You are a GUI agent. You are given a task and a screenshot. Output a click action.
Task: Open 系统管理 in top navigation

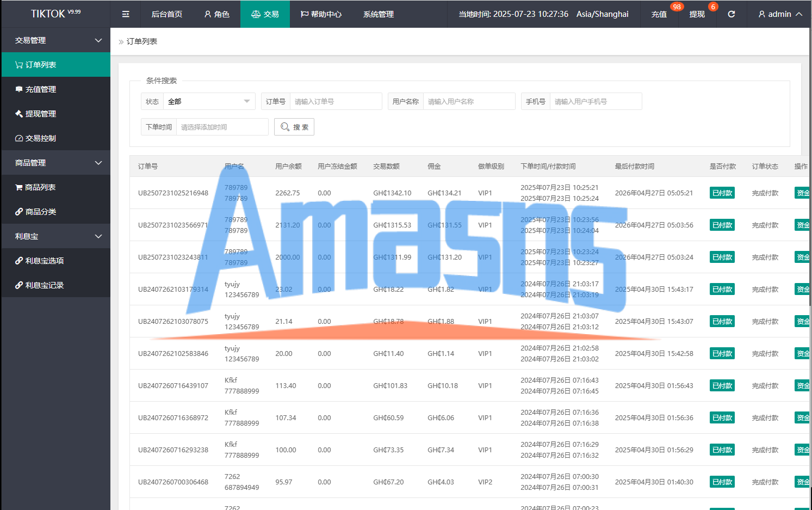pos(379,14)
